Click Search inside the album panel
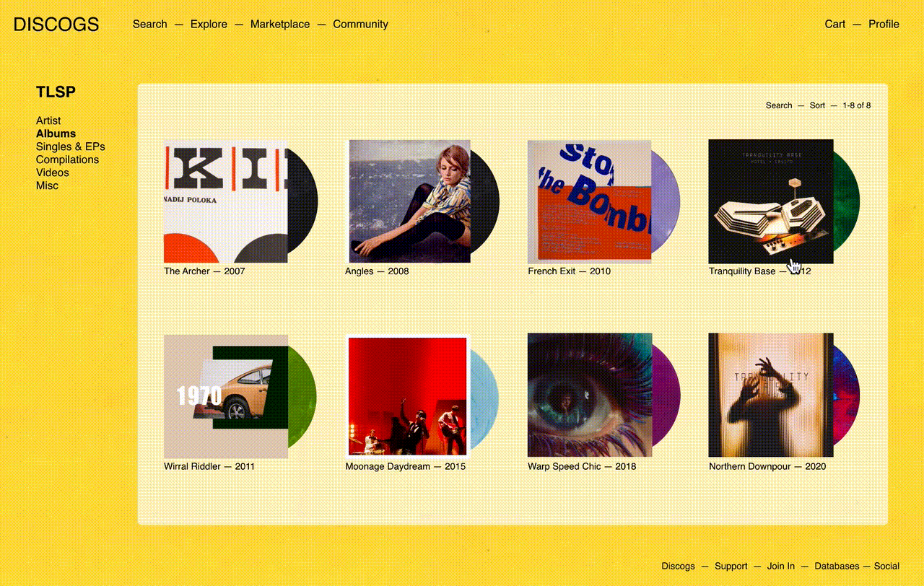Image resolution: width=924 pixels, height=586 pixels. tap(779, 105)
